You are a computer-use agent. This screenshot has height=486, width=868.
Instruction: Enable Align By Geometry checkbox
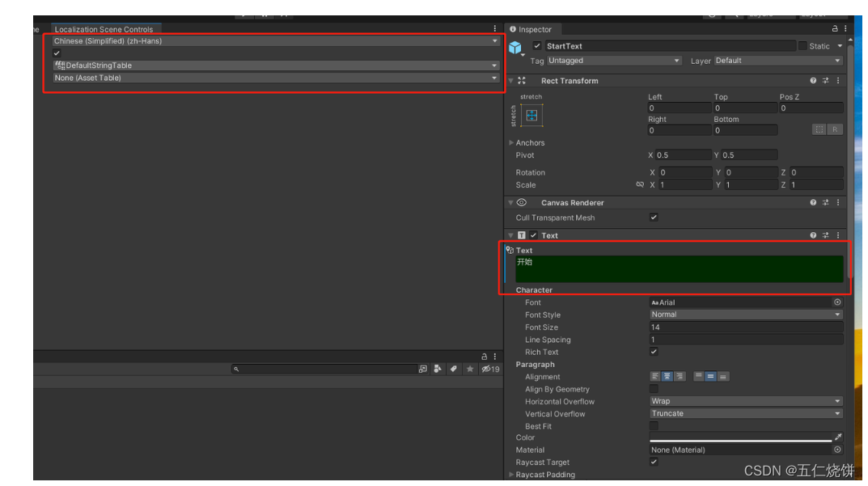point(654,389)
